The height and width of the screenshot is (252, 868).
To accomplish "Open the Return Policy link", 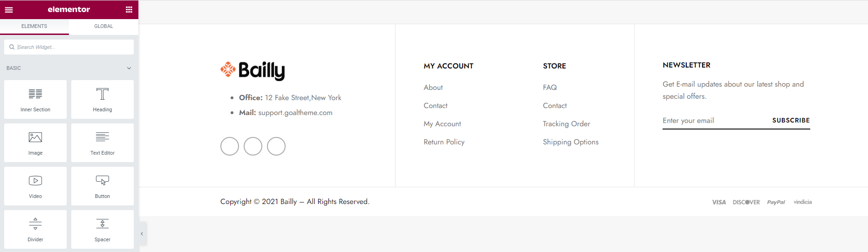I will [444, 142].
